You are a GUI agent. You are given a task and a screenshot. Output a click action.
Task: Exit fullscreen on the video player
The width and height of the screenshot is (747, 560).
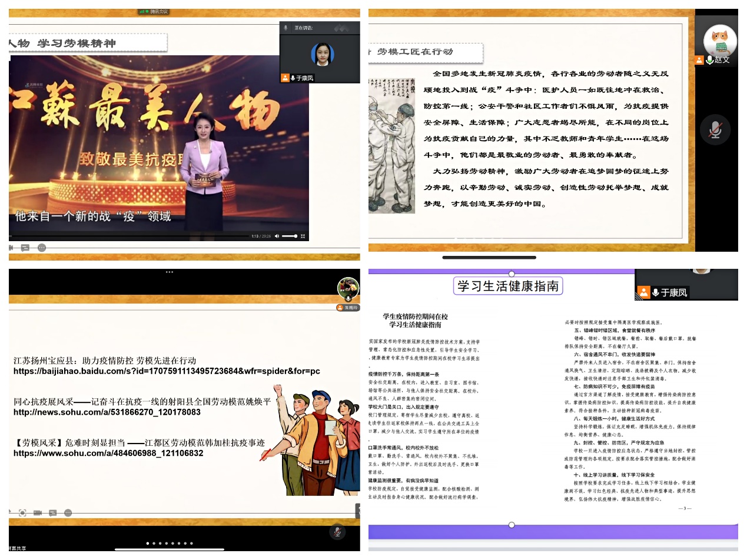pyautogui.click(x=303, y=236)
